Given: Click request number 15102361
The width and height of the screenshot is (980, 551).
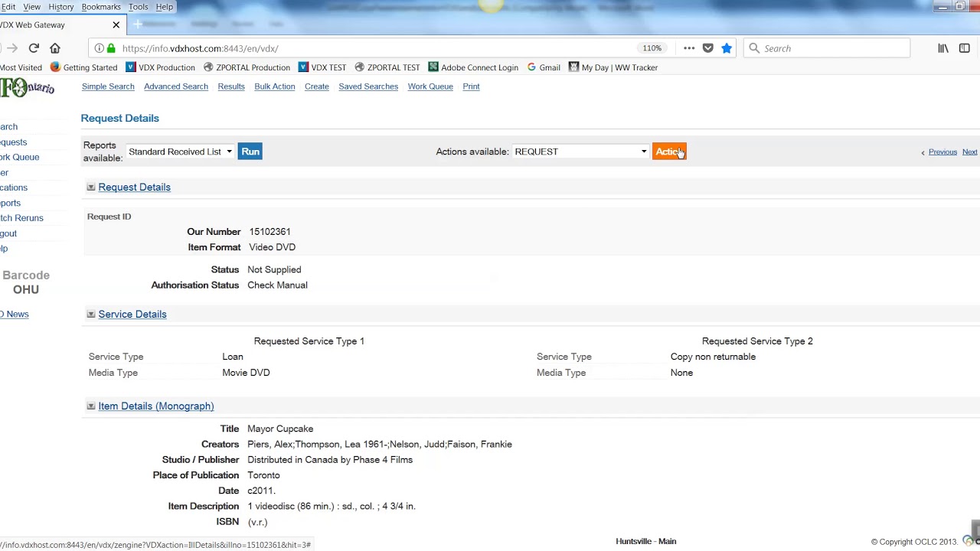Looking at the screenshot, I should click(269, 232).
